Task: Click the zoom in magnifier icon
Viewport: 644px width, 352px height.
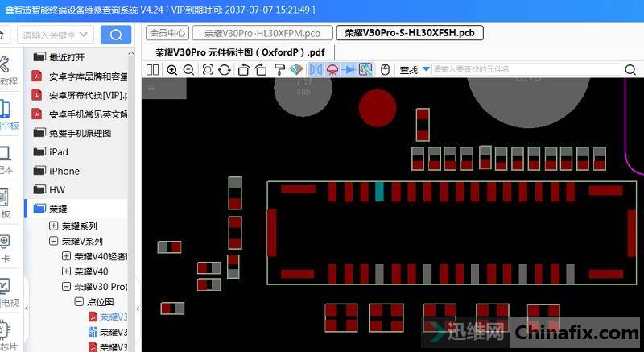Action: tap(171, 70)
